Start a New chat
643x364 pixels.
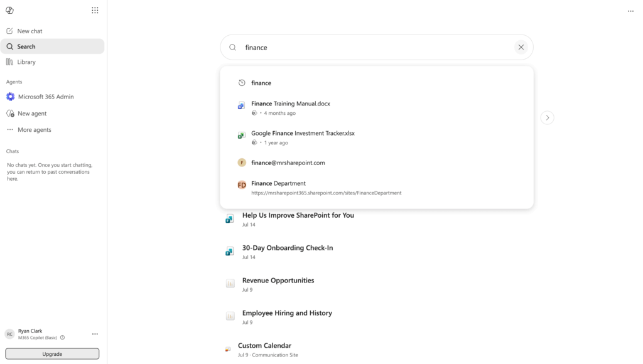[53, 31]
